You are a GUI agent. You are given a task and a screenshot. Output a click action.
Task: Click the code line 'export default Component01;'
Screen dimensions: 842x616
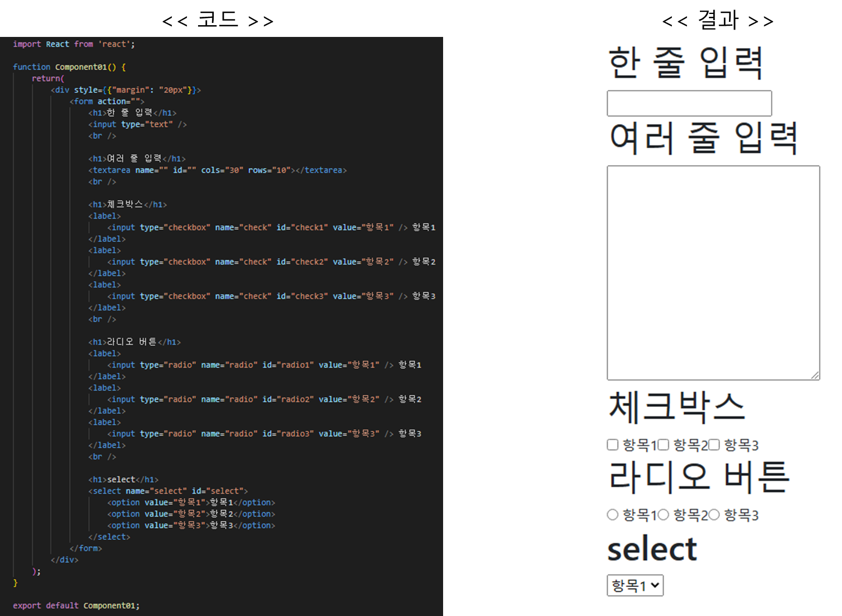(76, 605)
